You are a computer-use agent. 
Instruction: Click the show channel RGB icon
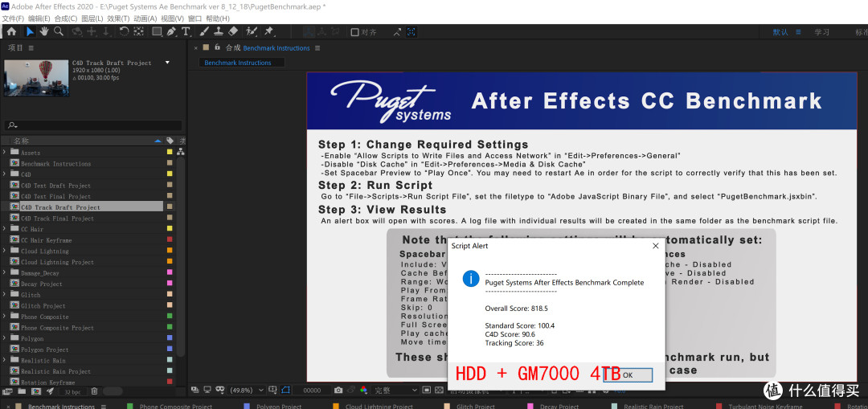(x=363, y=391)
